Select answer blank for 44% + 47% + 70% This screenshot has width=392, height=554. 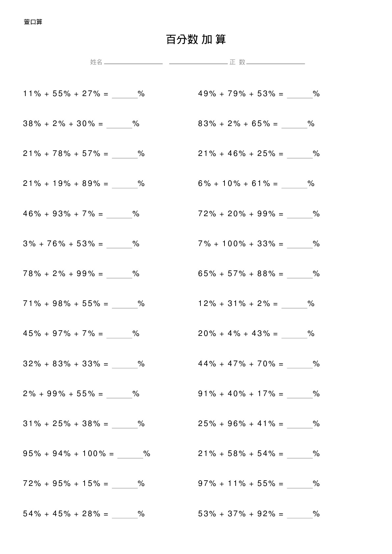300,365
